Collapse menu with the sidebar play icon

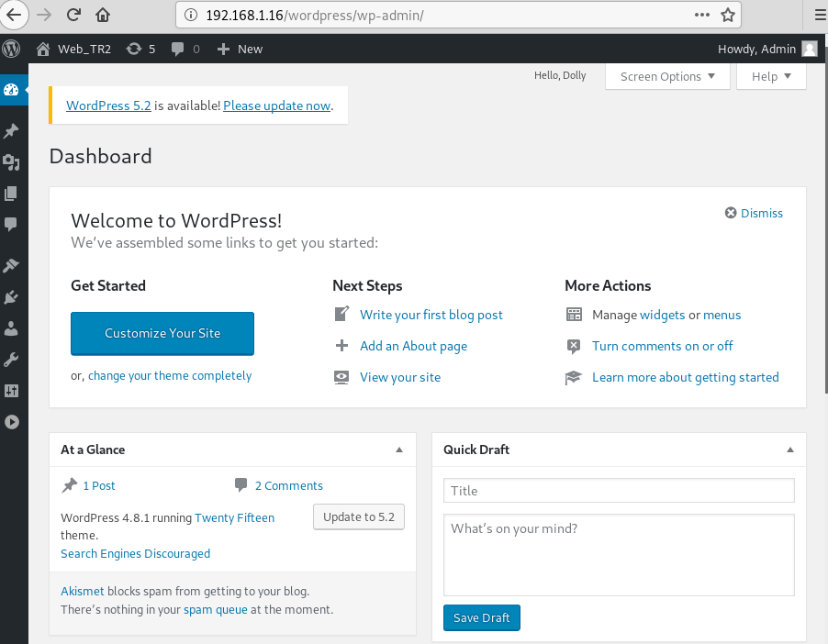click(11, 422)
